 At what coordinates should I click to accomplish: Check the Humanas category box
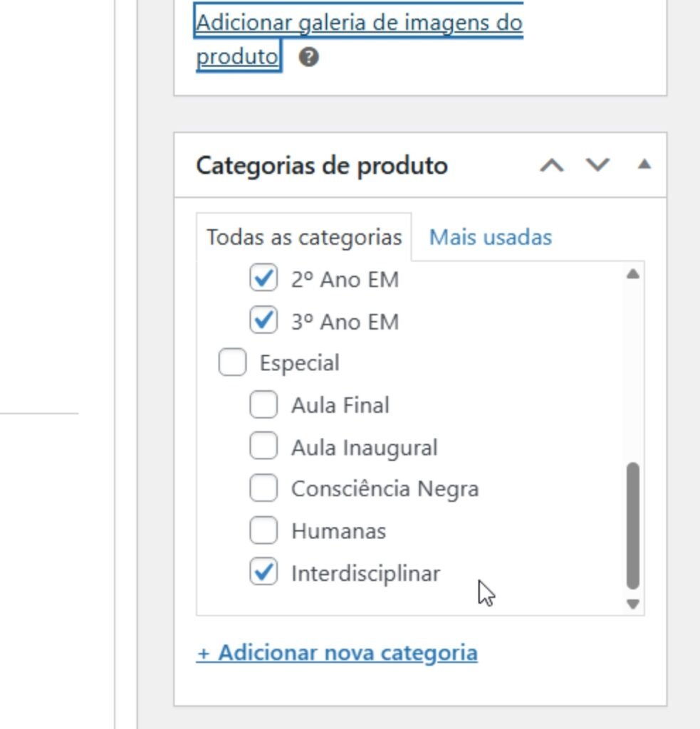(263, 531)
